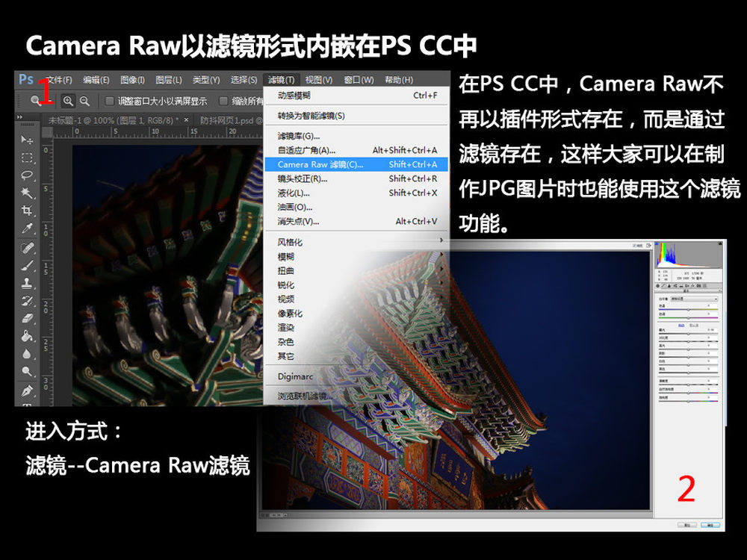This screenshot has height=560, width=747.
Task: Select the Lasso tool
Action: click(27, 175)
